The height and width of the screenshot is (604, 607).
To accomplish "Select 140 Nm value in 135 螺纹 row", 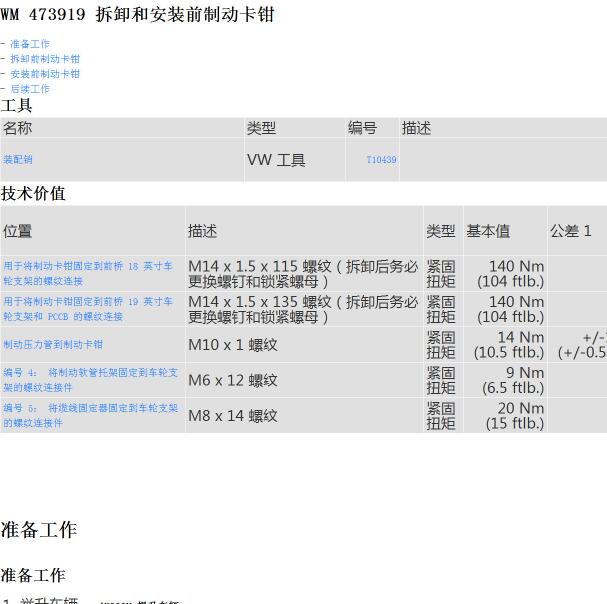I will [x=511, y=309].
